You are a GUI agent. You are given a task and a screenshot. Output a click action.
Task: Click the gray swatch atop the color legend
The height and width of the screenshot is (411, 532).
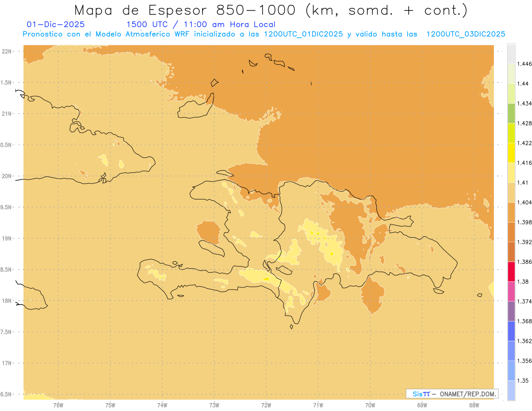tap(511, 54)
